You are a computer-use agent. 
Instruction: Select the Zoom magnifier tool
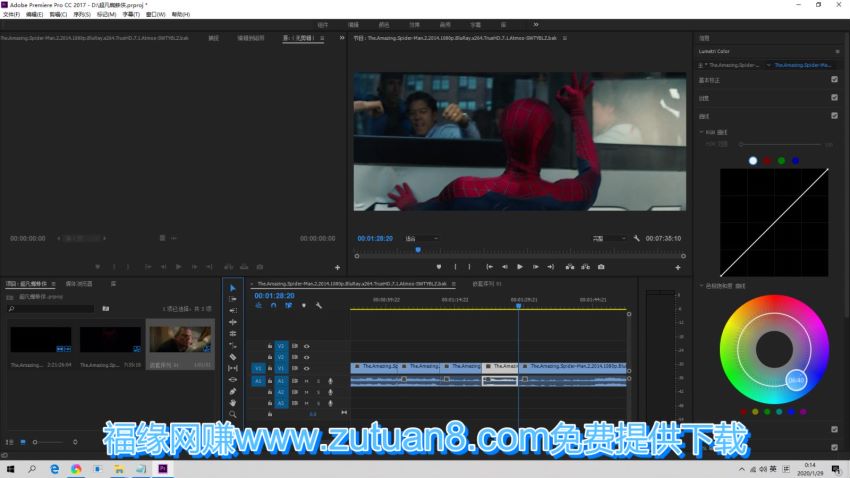pos(233,415)
